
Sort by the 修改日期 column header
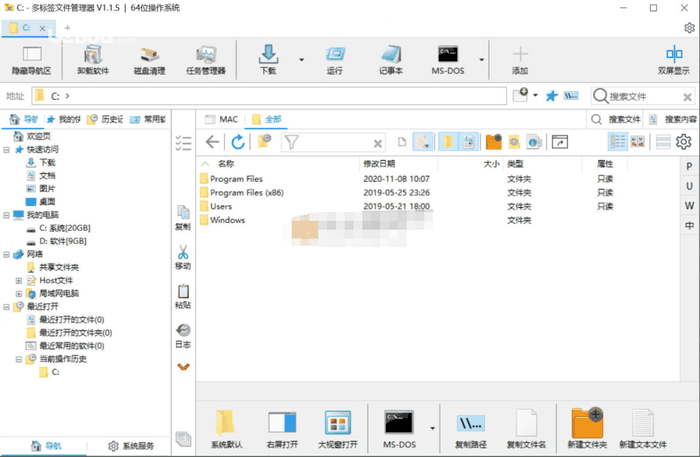pos(379,164)
